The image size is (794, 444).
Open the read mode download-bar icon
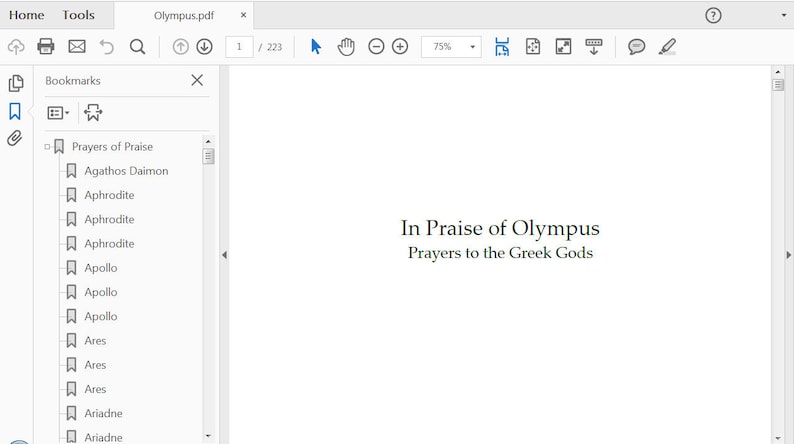[x=593, y=47]
